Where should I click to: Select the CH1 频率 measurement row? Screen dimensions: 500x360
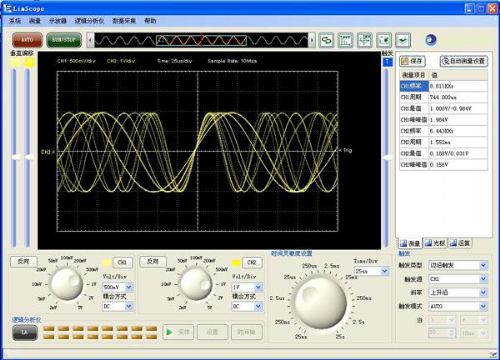coord(443,86)
